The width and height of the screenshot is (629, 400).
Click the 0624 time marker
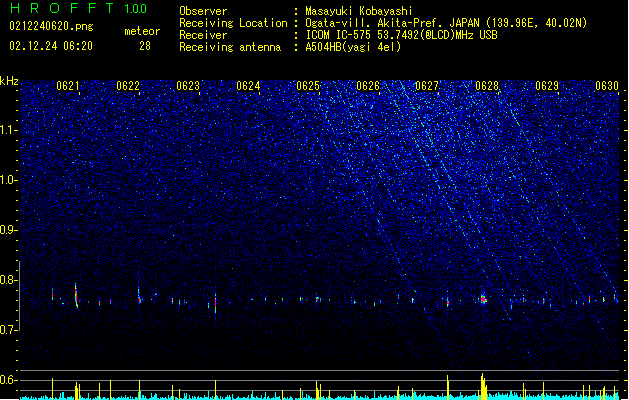248,86
